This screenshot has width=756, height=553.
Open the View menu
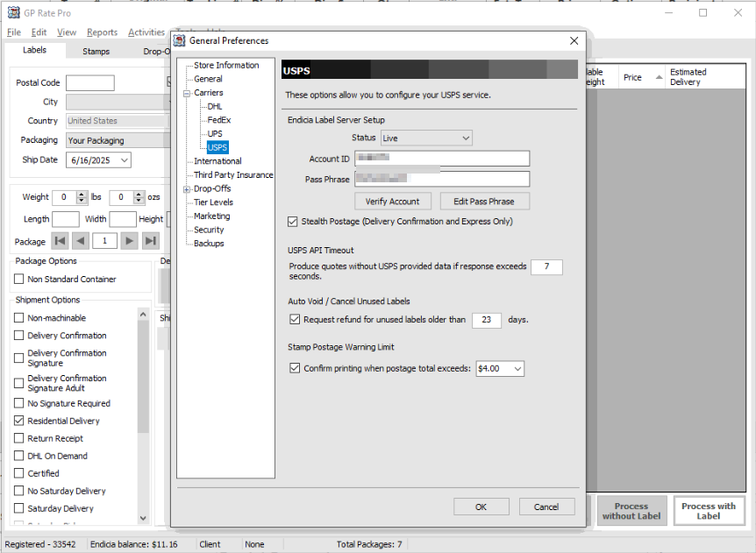point(67,32)
